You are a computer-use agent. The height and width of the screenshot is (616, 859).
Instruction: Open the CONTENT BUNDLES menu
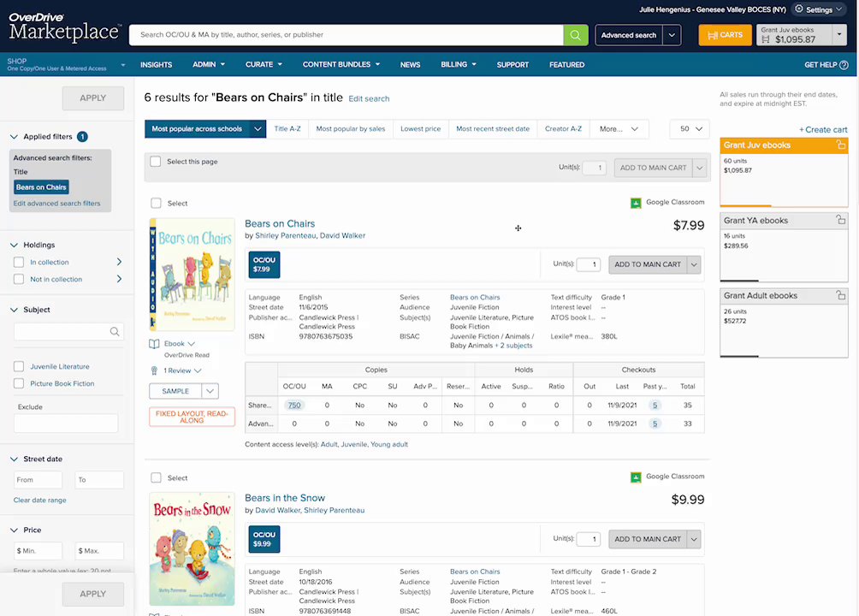tap(341, 65)
